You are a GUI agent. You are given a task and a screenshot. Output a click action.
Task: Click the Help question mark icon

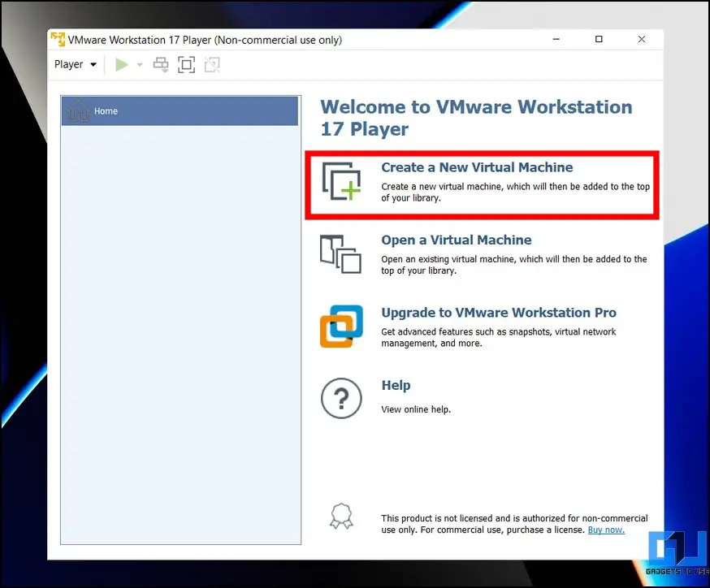[x=341, y=399]
